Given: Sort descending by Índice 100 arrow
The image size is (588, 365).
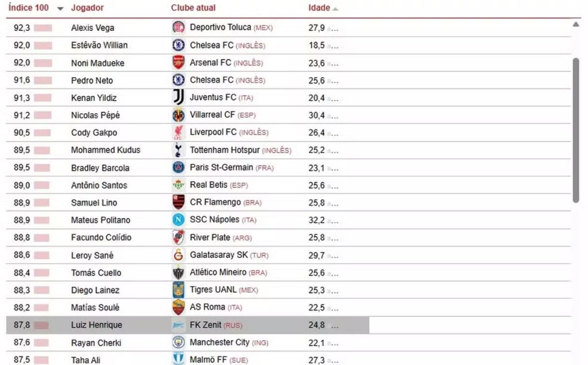Looking at the screenshot, I should point(60,9).
